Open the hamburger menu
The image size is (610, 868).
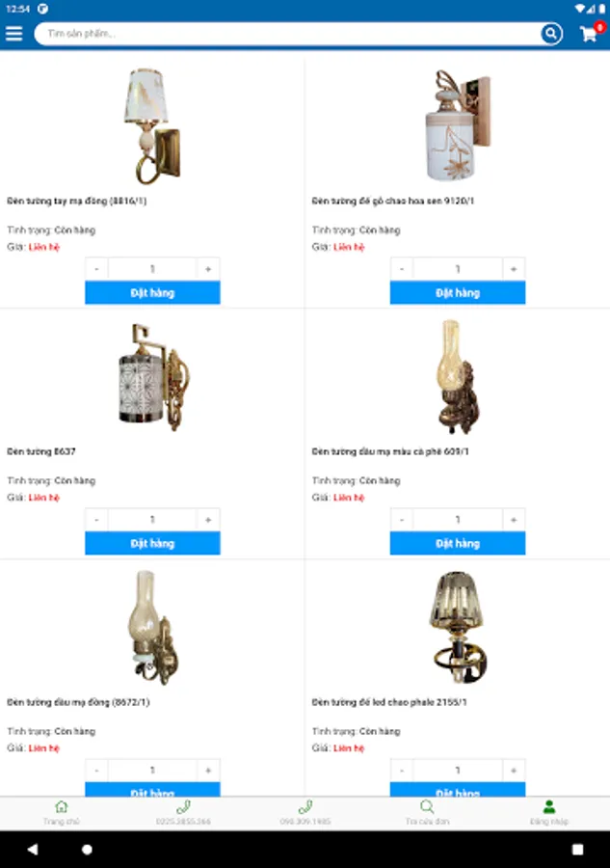(x=13, y=34)
